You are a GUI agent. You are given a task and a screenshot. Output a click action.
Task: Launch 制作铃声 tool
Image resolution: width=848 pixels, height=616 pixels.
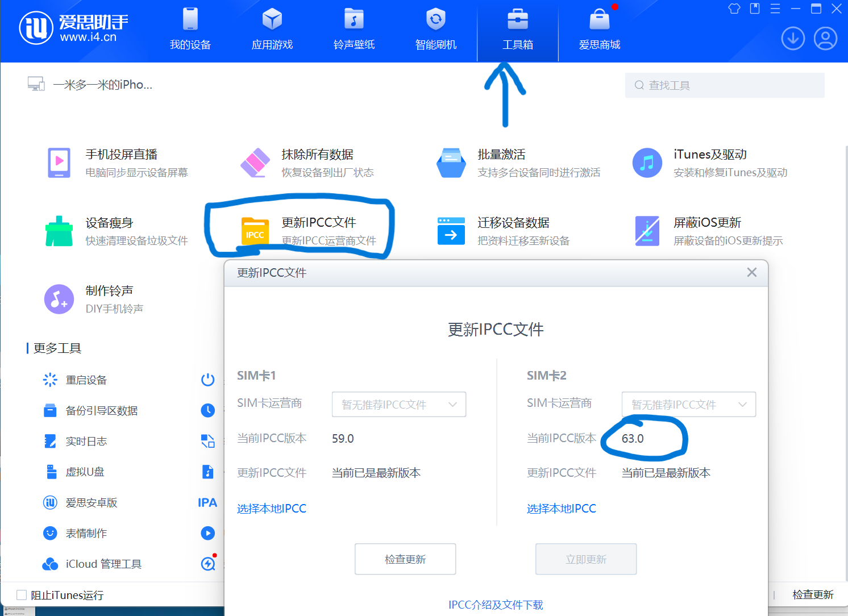pos(94,299)
